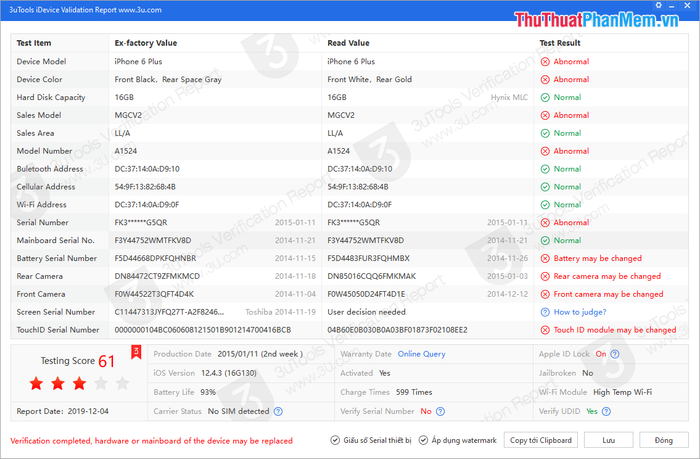Viewport: 700px width, 459px height.
Task: Click the Battery may be changed result
Action: tap(597, 259)
